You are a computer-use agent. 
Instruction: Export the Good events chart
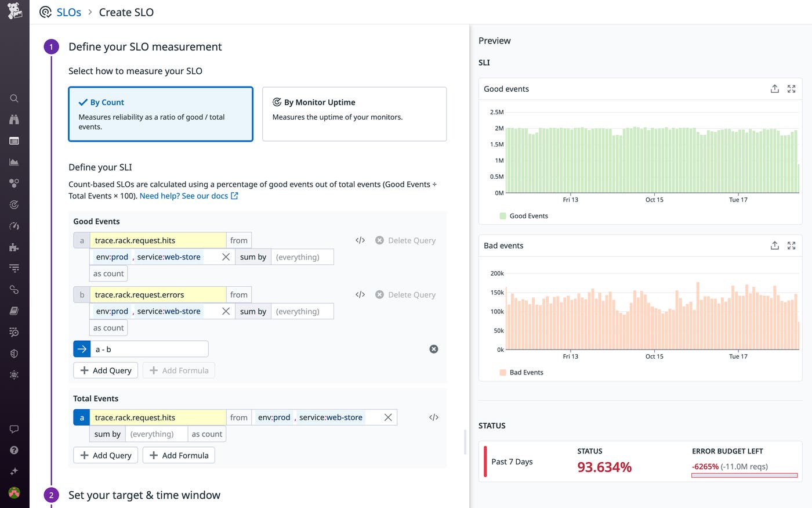point(774,88)
